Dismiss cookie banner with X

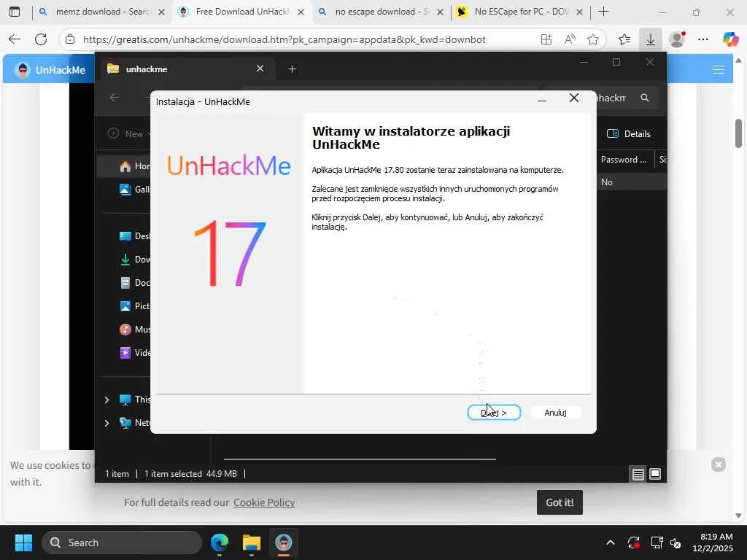coord(719,464)
